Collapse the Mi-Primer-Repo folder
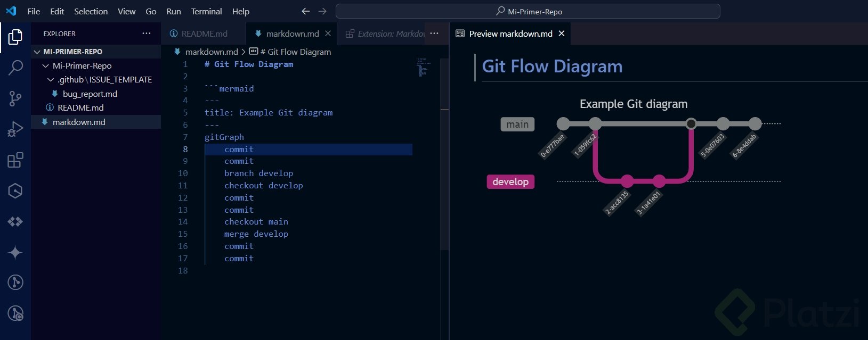The width and height of the screenshot is (868, 340). click(45, 65)
